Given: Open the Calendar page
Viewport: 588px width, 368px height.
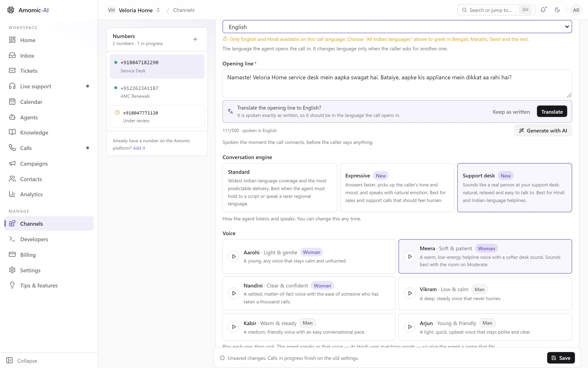Looking at the screenshot, I should point(49,102).
